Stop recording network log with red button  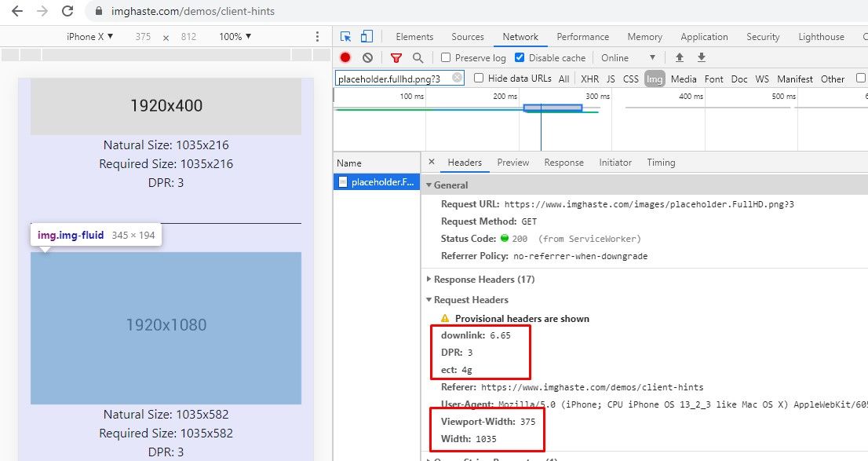[345, 57]
